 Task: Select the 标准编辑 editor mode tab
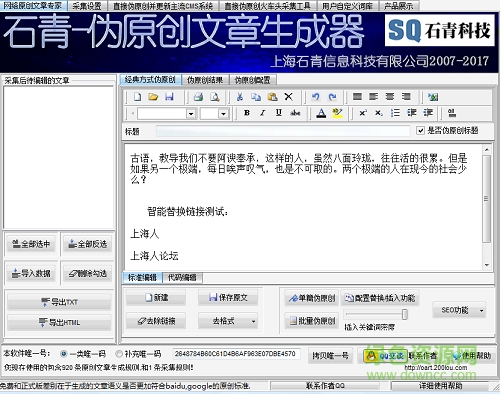click(142, 277)
